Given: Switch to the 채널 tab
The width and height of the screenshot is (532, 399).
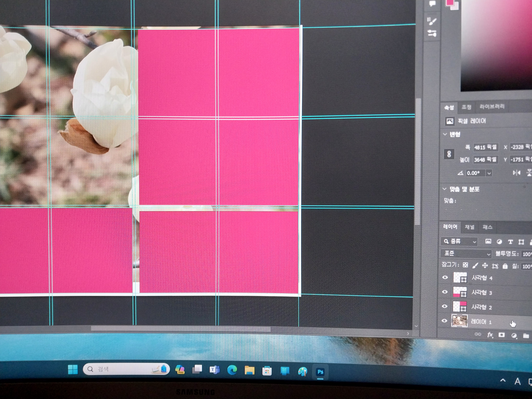Looking at the screenshot, I should click(469, 227).
